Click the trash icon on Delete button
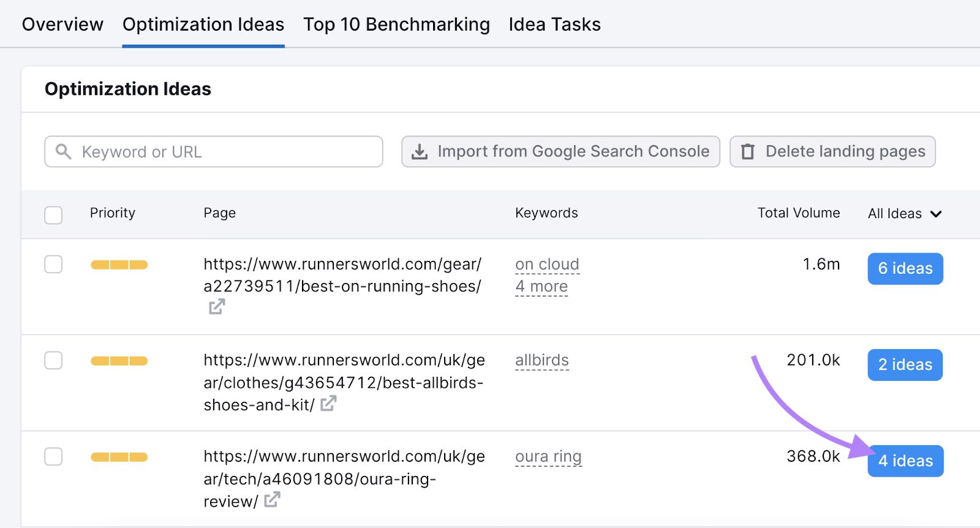980x528 pixels. coord(748,151)
